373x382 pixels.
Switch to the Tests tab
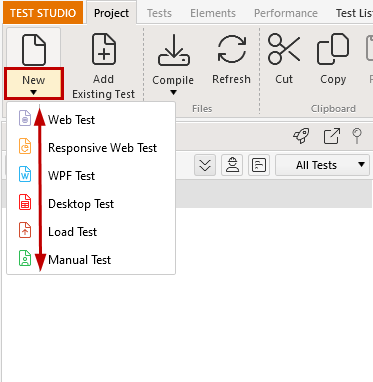[x=159, y=13]
